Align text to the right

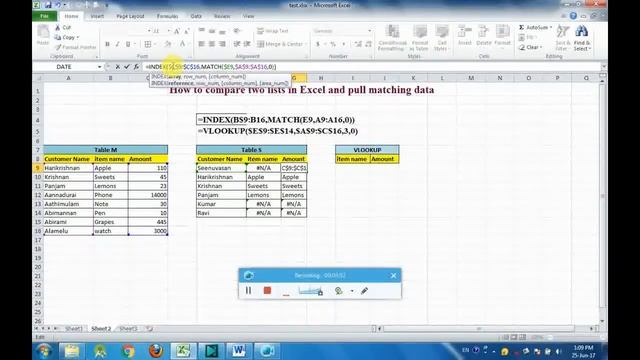[222, 44]
